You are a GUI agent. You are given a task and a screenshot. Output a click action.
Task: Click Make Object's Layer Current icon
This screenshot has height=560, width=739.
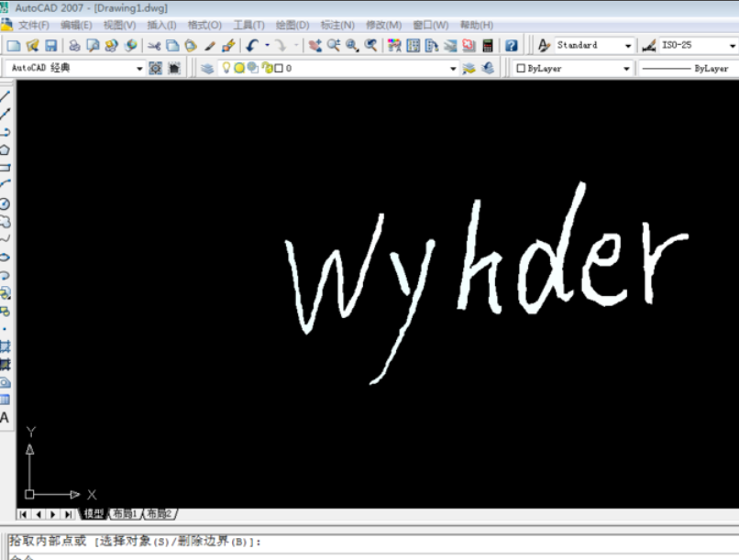469,69
